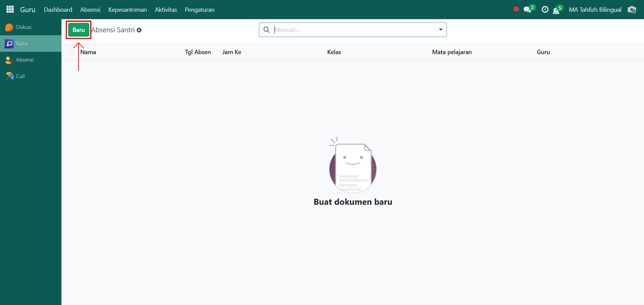
Task: Open the clock activities icon
Action: tap(545, 9)
